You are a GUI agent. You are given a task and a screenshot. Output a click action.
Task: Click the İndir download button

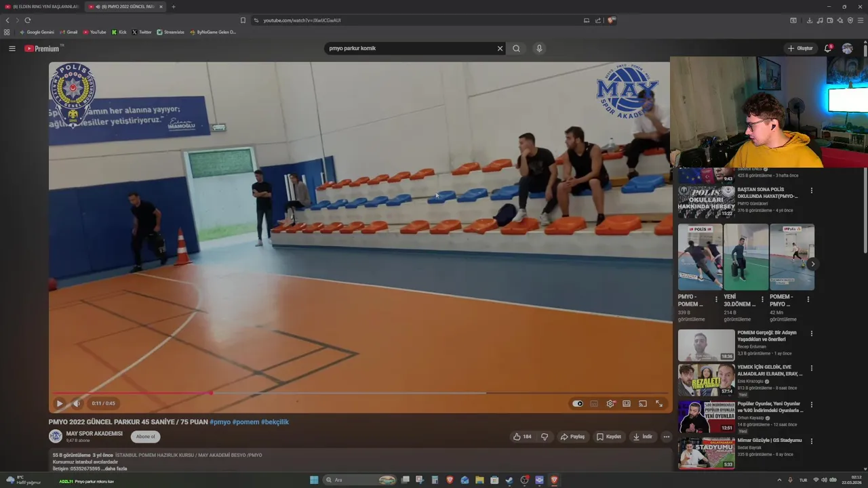[x=643, y=436]
